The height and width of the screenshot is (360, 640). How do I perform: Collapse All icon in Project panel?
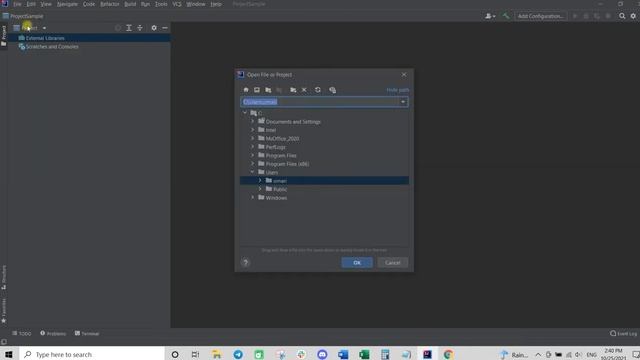pyautogui.click(x=140, y=28)
